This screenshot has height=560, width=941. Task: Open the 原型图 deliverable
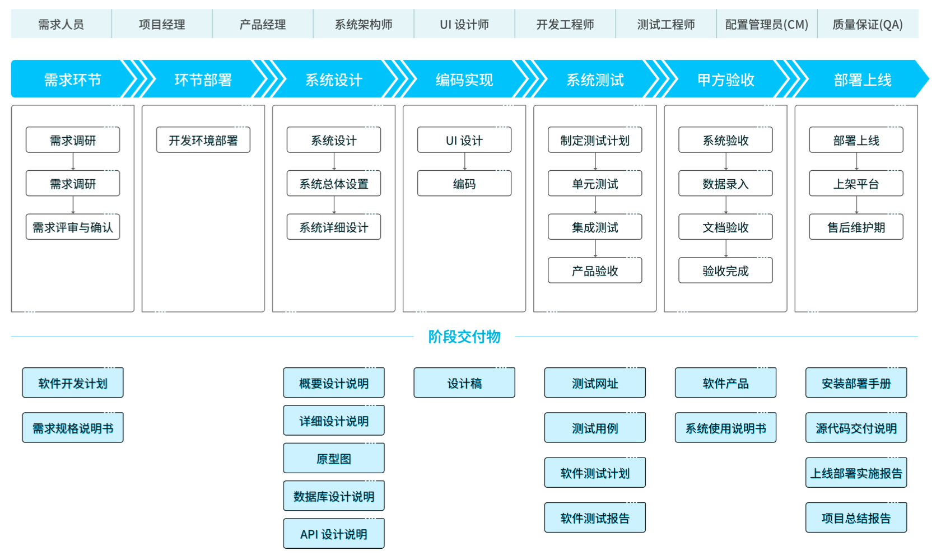(x=334, y=458)
